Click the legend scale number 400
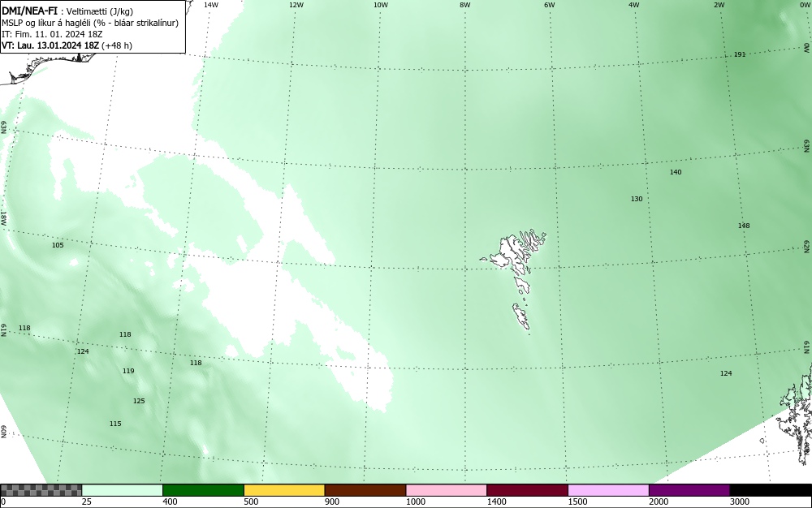 pos(170,502)
